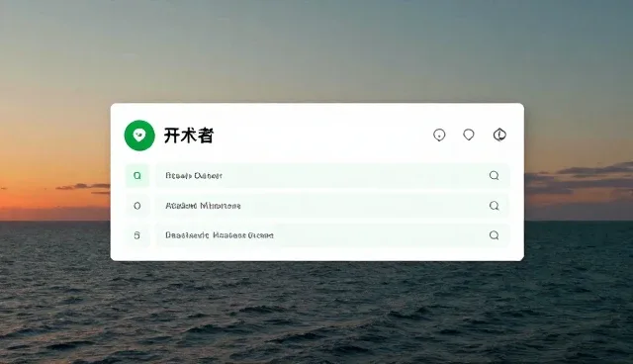Click the magnifier icon in the top list row
Viewport: 633px width, 364px height.
495,175
